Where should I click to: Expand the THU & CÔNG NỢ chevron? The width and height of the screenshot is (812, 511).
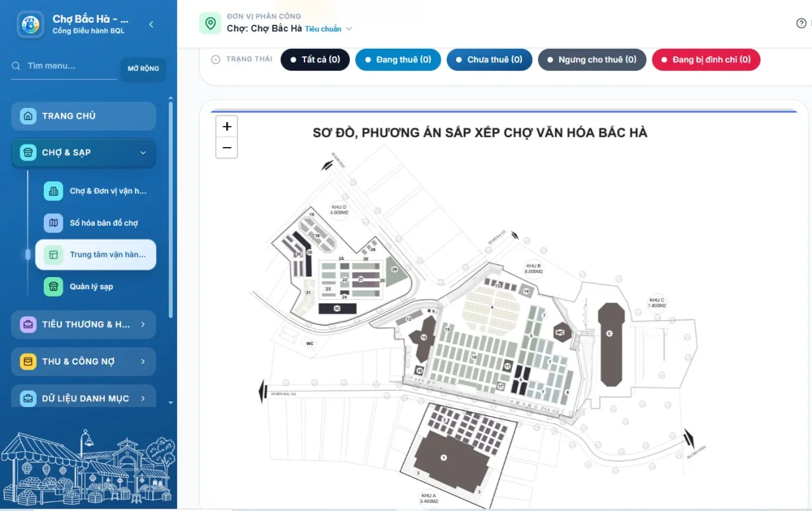pyautogui.click(x=143, y=361)
